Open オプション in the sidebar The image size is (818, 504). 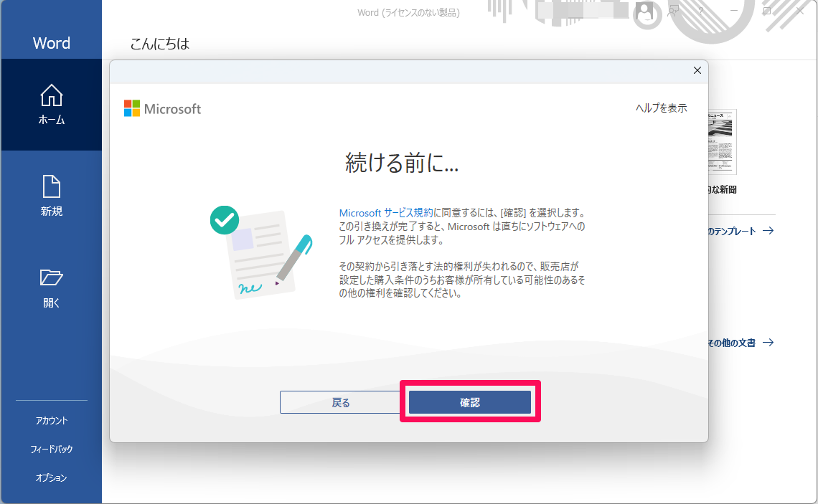click(51, 477)
